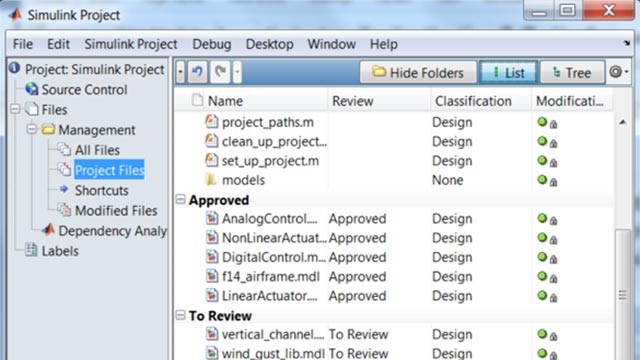The height and width of the screenshot is (360, 640).
Task: Click the MATLAB logo in the title bar
Action: [x=15, y=14]
